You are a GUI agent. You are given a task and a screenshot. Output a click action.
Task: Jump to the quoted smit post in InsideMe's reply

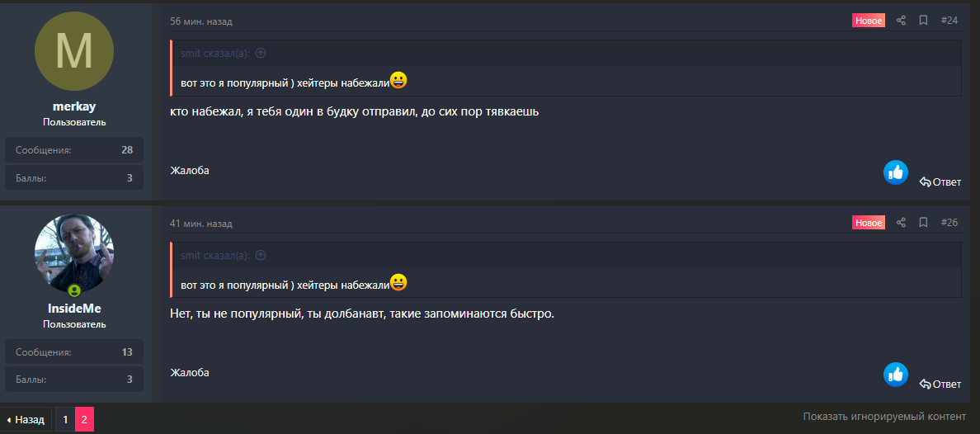point(261,256)
